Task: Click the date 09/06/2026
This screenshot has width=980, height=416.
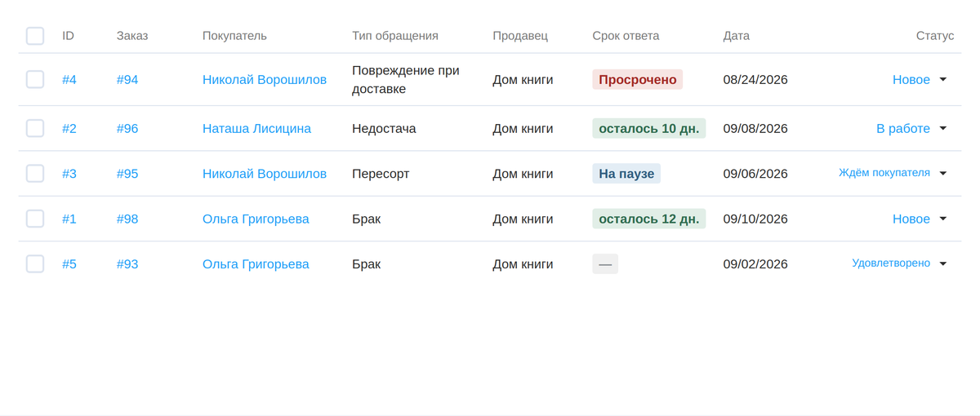Action: coord(755,173)
